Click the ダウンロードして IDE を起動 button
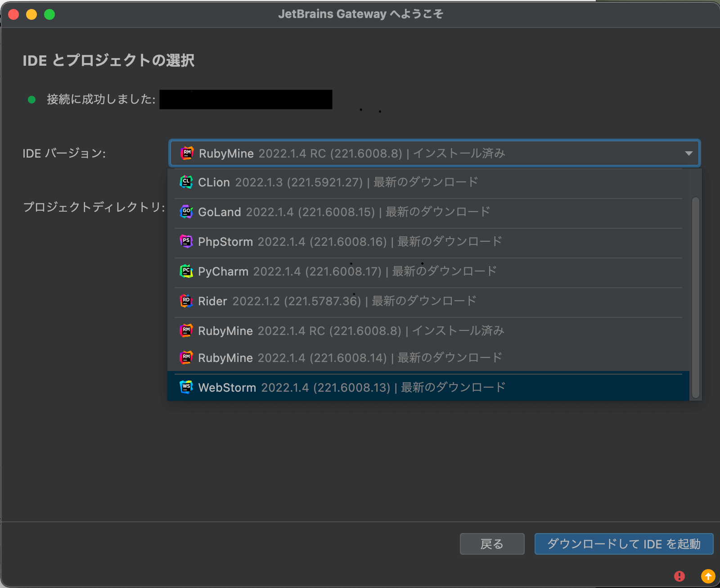 pos(624,544)
